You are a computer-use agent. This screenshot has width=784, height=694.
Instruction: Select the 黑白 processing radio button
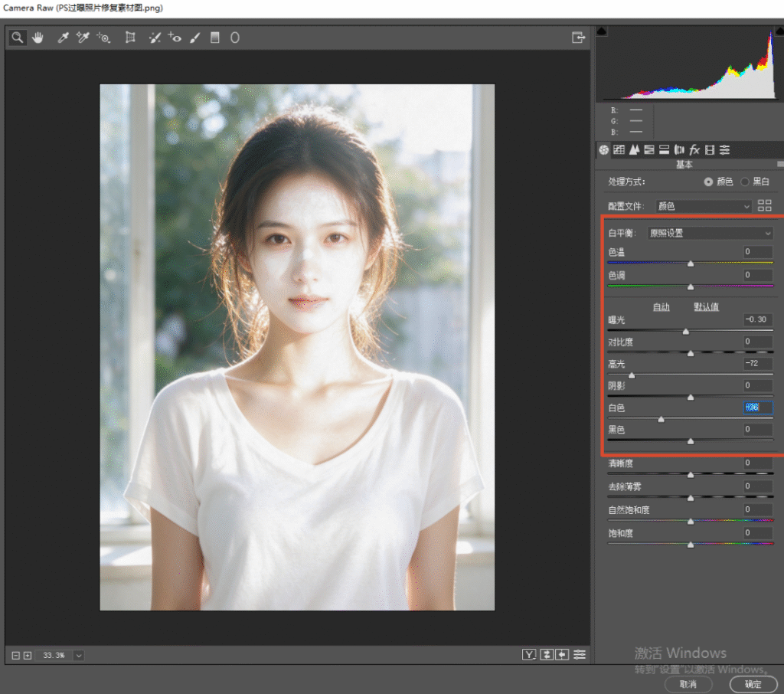744,182
